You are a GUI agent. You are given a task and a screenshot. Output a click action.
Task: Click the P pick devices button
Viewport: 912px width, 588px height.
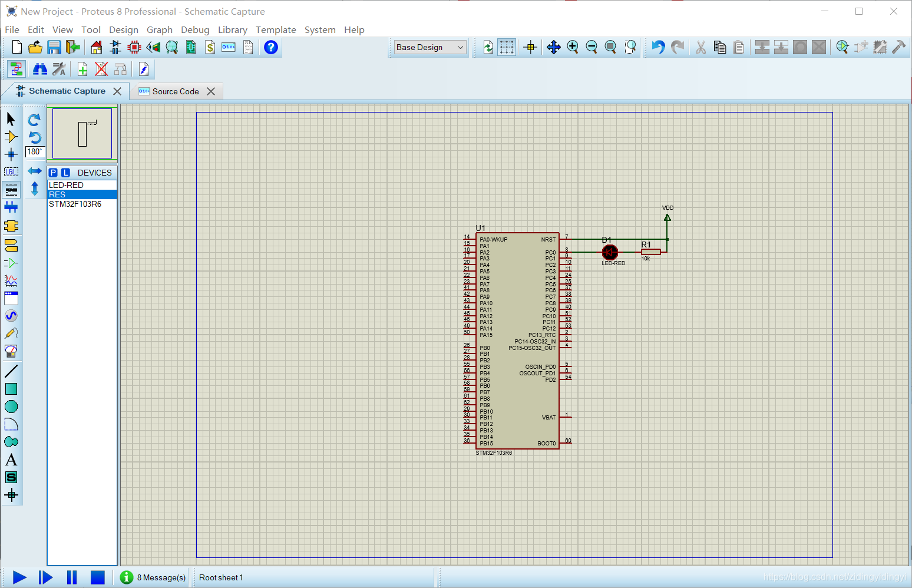tap(54, 173)
